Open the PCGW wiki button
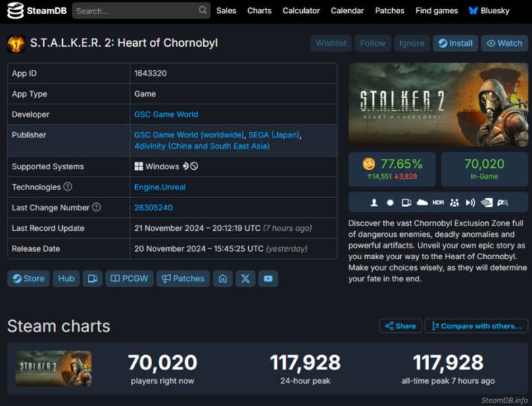This screenshot has height=406, width=532. (x=129, y=279)
